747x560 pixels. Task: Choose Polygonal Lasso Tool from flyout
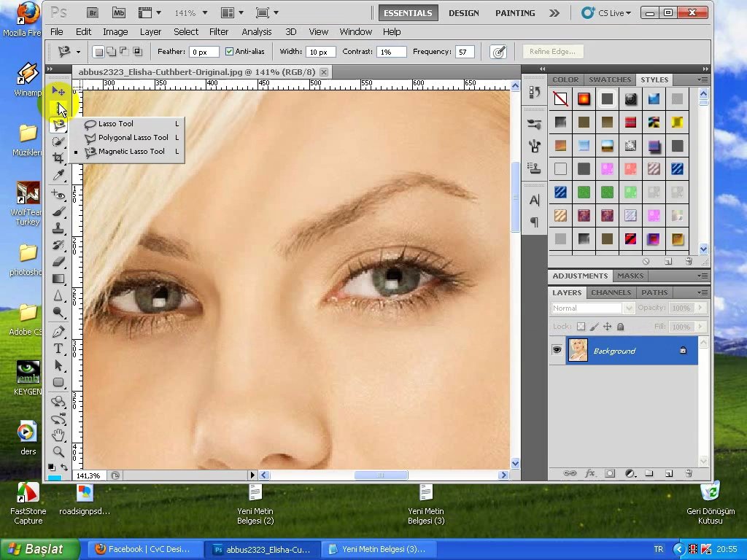(132, 137)
